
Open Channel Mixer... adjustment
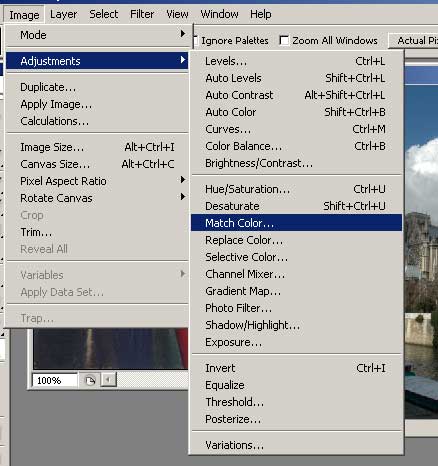pos(296,274)
